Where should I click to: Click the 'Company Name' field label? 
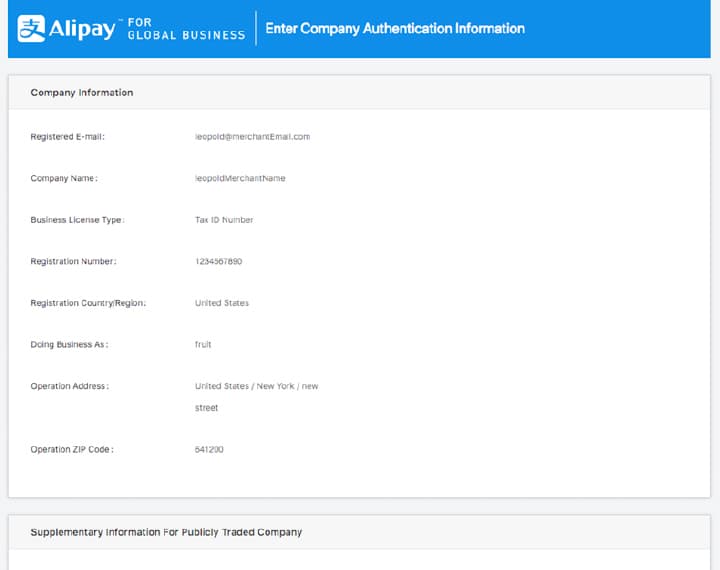pyautogui.click(x=64, y=178)
